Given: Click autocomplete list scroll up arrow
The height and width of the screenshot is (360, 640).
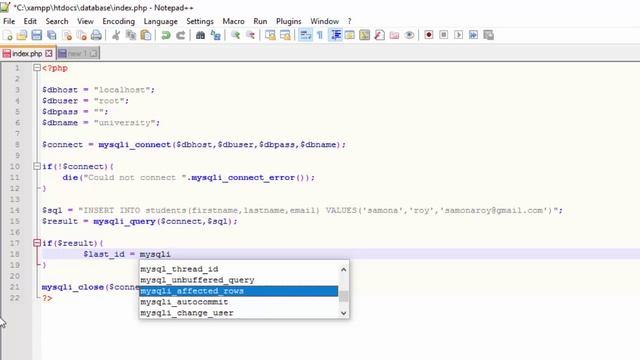Looking at the screenshot, I should tap(344, 269).
